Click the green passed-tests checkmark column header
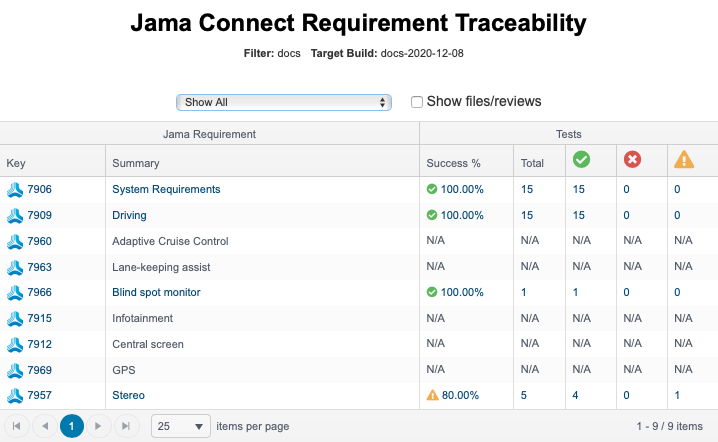The image size is (718, 442). [581, 159]
